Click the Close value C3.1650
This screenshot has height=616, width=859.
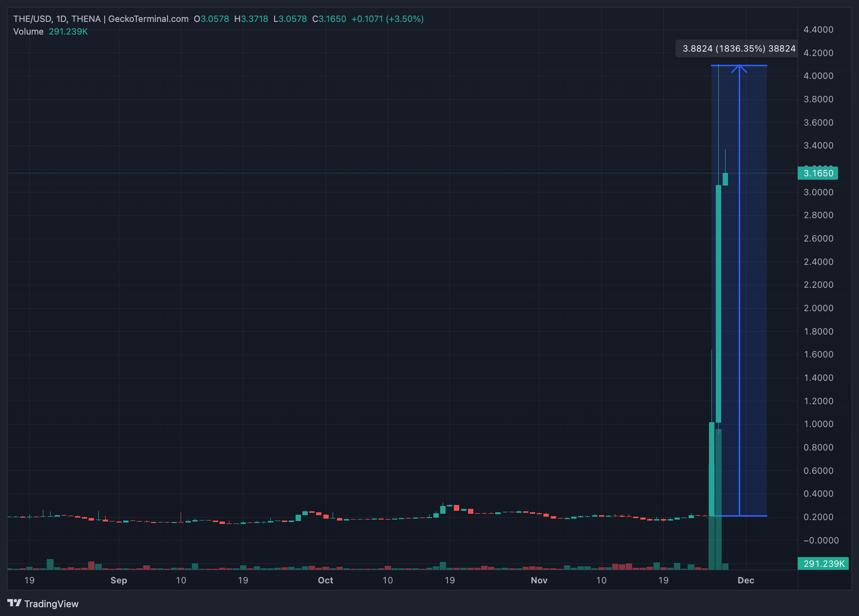click(x=330, y=19)
